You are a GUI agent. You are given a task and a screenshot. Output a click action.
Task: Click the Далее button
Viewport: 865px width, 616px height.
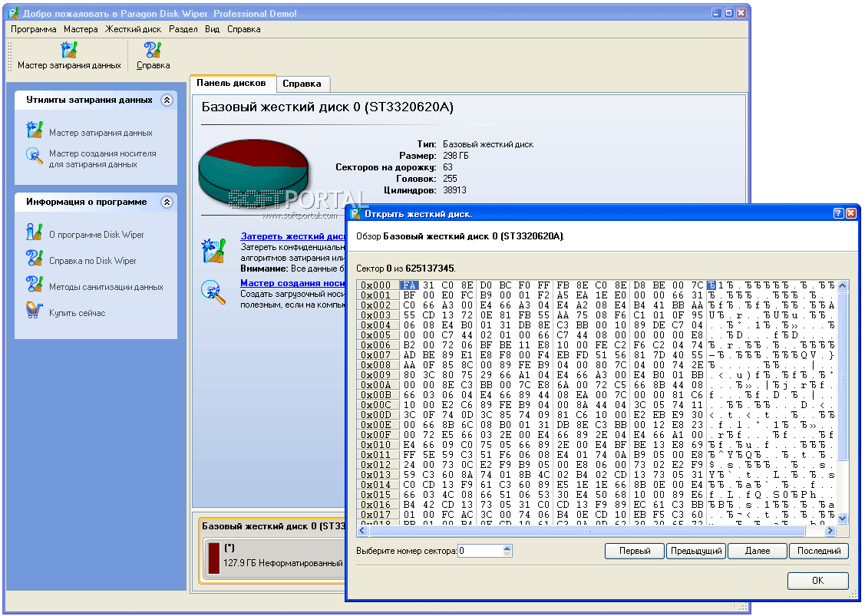[758, 551]
